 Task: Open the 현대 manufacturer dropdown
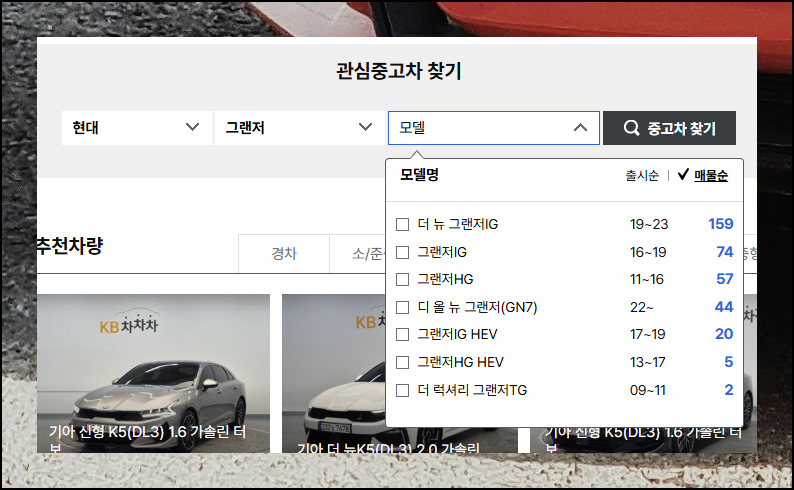137,128
